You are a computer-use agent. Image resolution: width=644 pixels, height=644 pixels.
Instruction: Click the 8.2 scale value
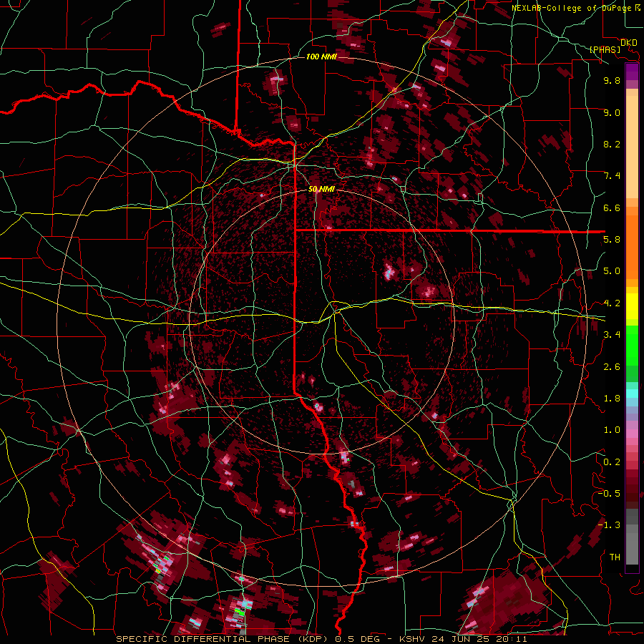click(612, 144)
